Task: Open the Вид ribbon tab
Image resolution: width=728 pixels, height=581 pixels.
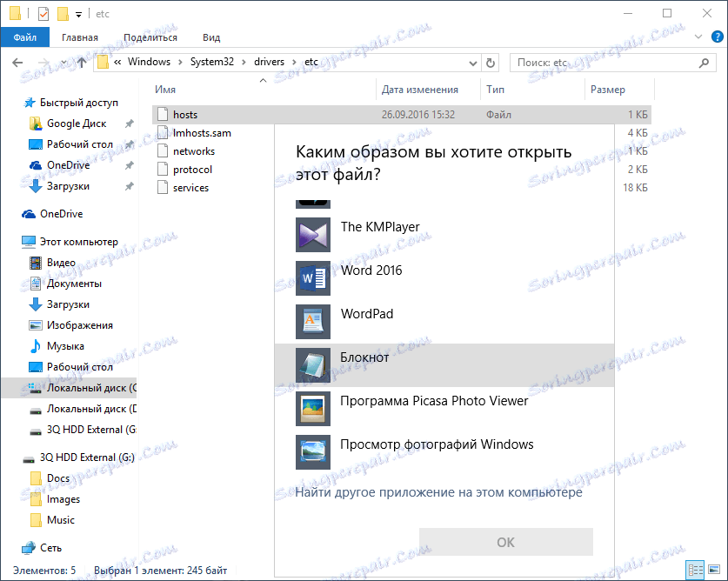Action: [x=211, y=37]
